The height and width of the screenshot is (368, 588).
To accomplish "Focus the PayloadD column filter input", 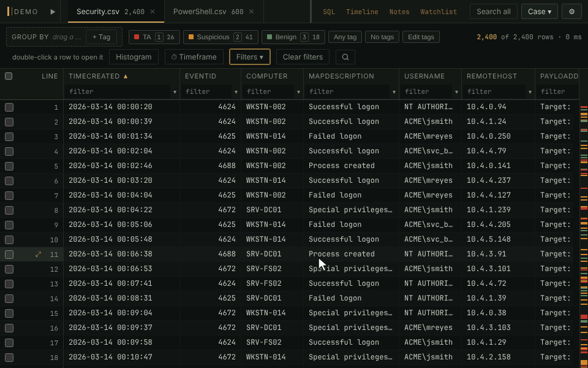I will tap(557, 92).
